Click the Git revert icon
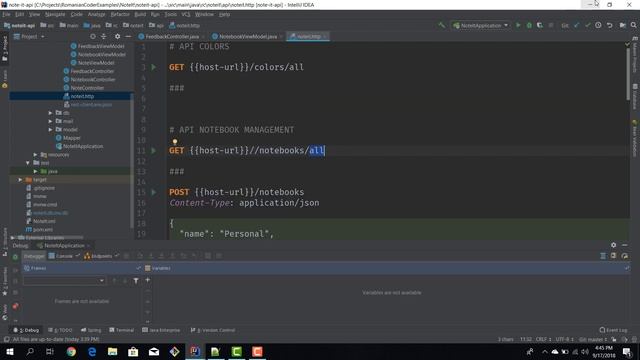This screenshot has width=640, height=360. click(x=609, y=25)
